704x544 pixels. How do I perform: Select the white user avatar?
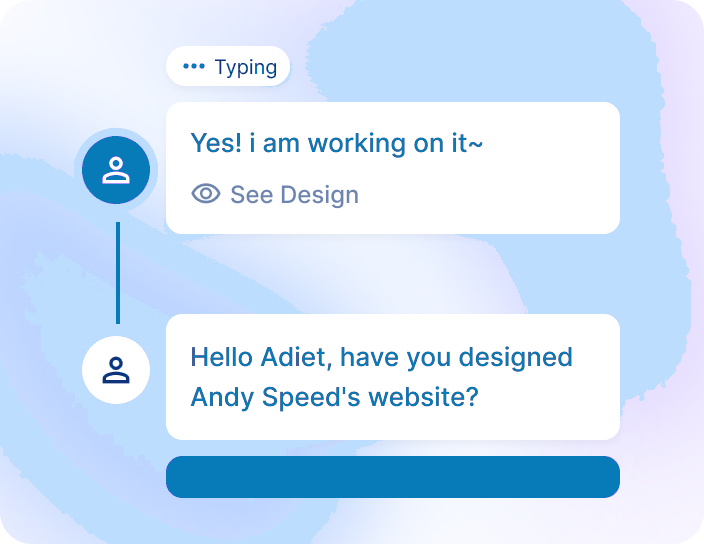coord(116,369)
